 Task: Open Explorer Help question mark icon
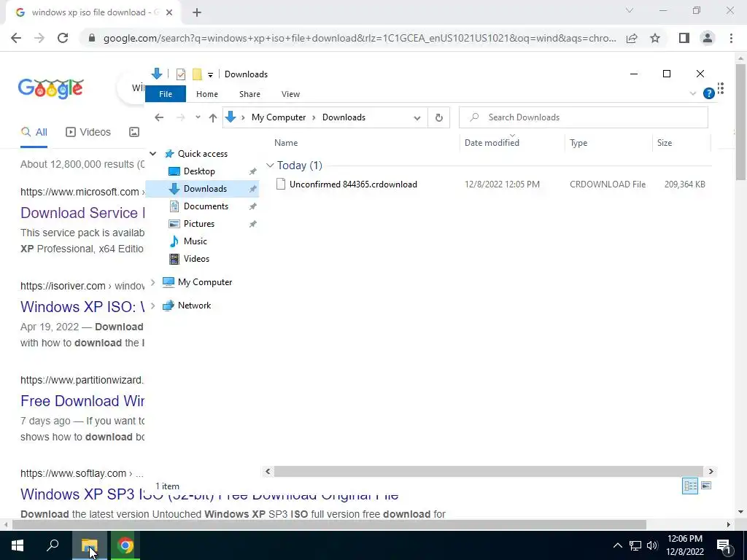tap(708, 94)
